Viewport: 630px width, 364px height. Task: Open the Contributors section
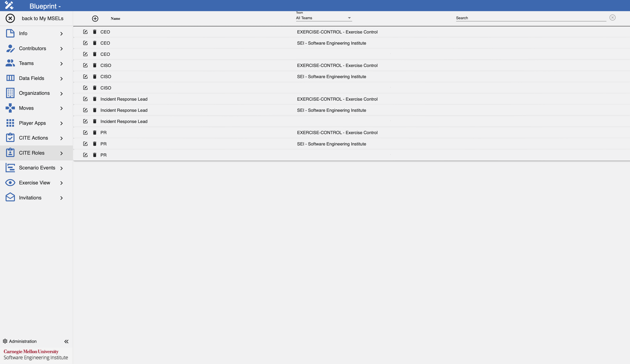[33, 48]
